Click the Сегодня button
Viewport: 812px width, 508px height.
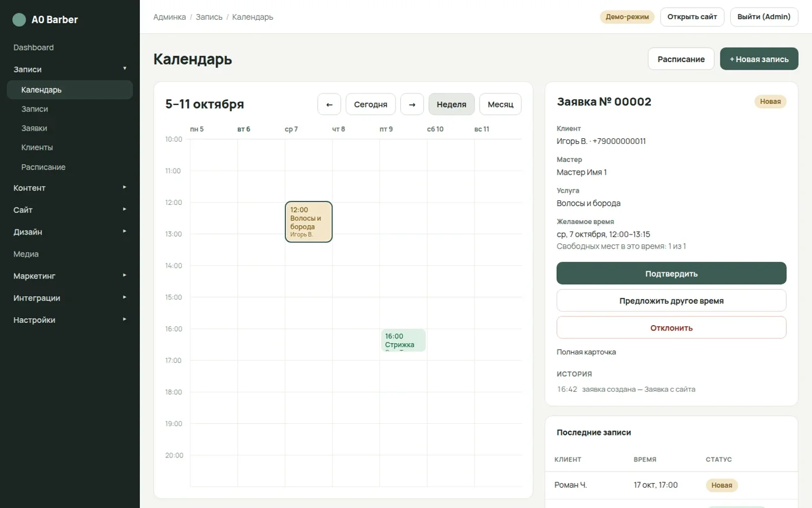(371, 105)
